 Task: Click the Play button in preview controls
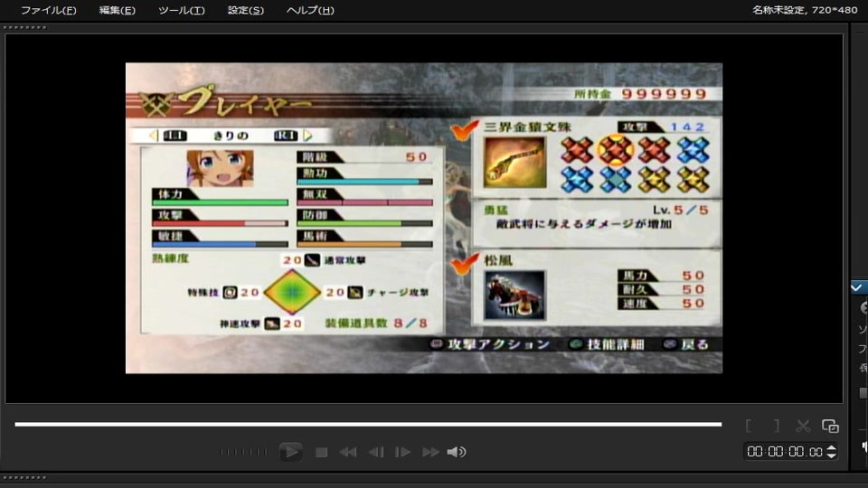tap(290, 452)
